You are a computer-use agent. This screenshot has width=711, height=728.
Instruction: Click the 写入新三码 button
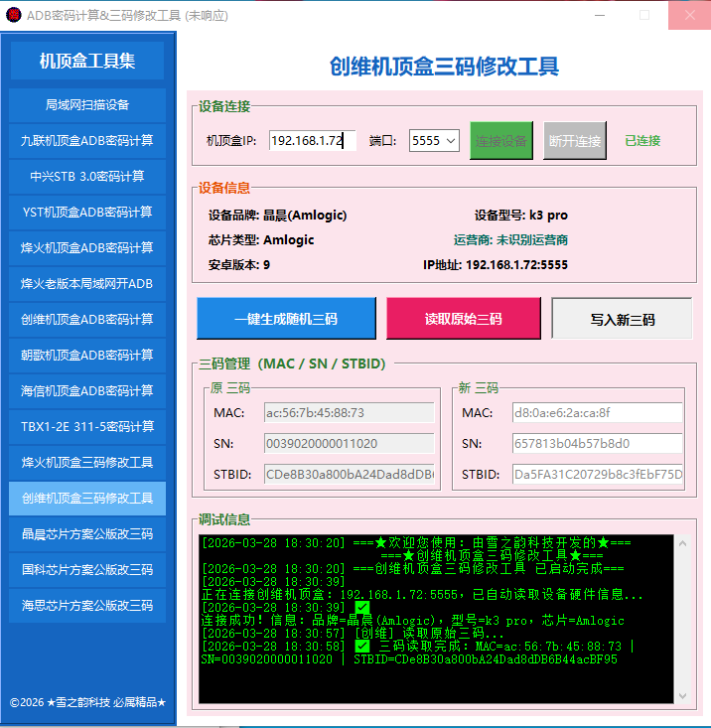pyautogui.click(x=622, y=319)
